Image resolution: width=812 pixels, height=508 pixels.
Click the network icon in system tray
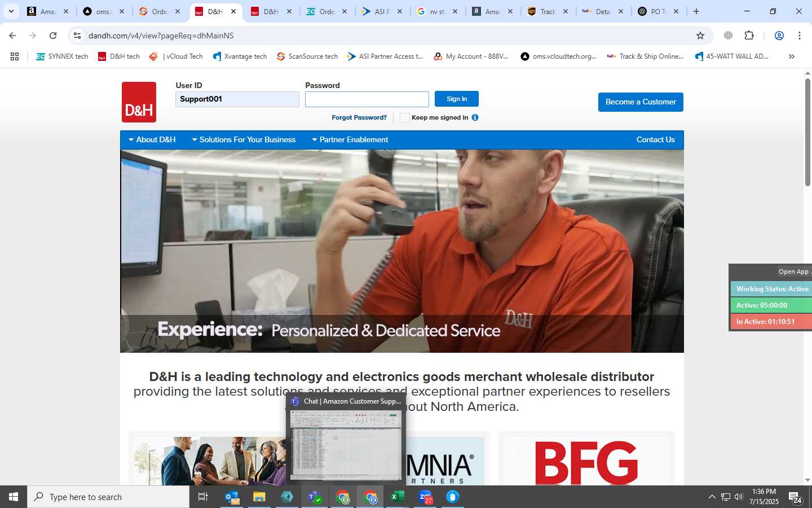[725, 497]
